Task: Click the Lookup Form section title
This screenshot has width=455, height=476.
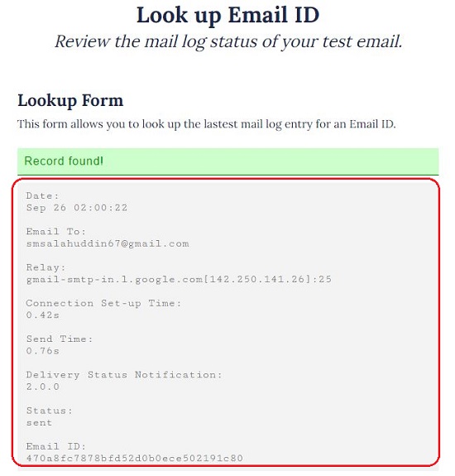Action: (70, 101)
